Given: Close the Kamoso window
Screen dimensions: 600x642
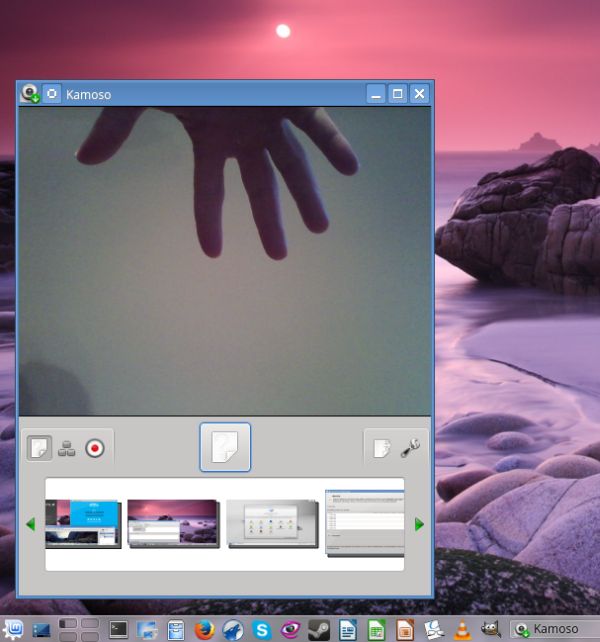Looking at the screenshot, I should [419, 94].
